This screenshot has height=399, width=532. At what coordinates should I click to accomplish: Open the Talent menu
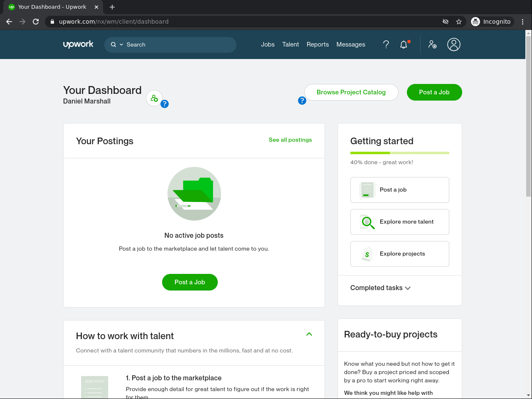point(291,44)
